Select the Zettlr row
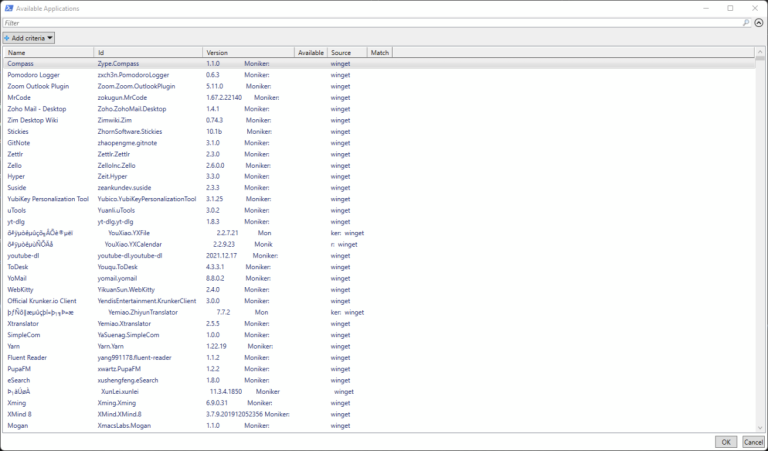Image resolution: width=768 pixels, height=451 pixels. click(x=380, y=154)
